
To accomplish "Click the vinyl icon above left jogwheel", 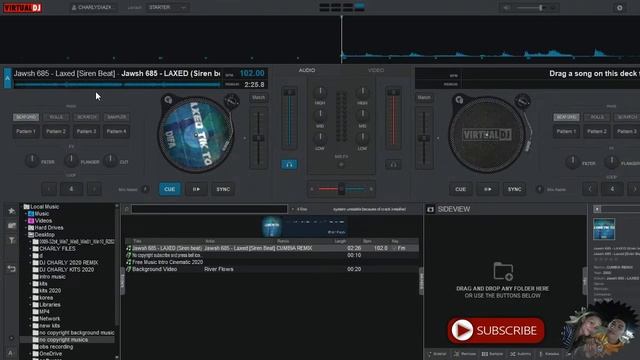I will coord(168,100).
